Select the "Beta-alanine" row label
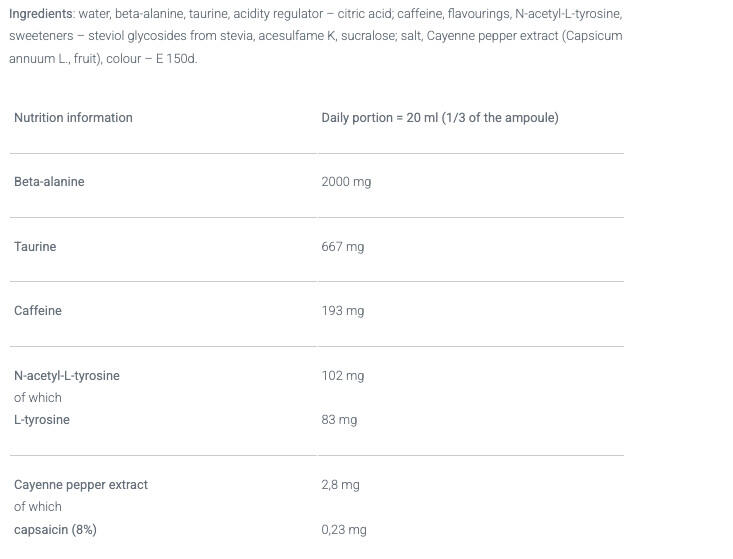 (49, 182)
